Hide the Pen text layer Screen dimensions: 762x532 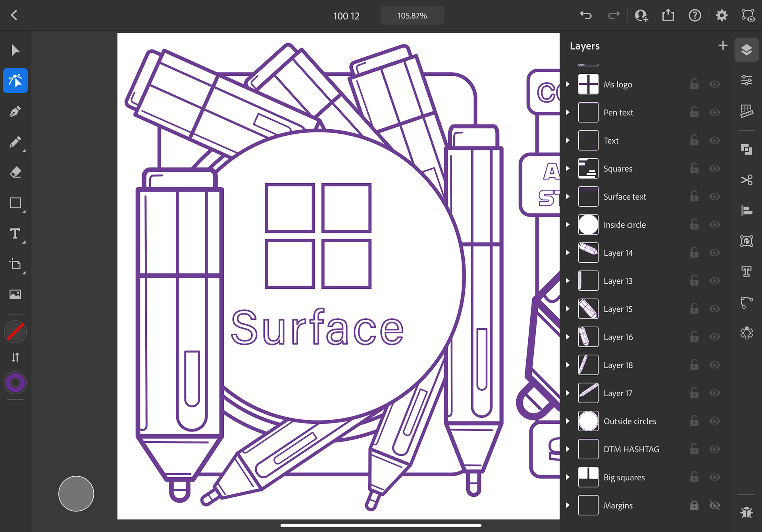715,112
